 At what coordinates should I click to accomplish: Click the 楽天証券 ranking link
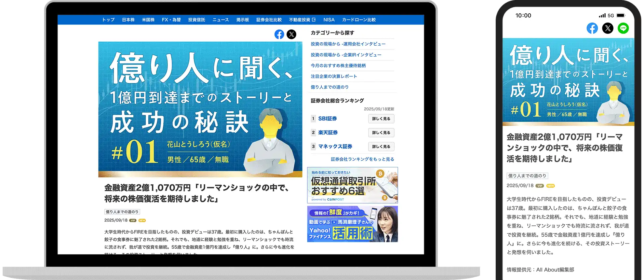pyautogui.click(x=328, y=133)
